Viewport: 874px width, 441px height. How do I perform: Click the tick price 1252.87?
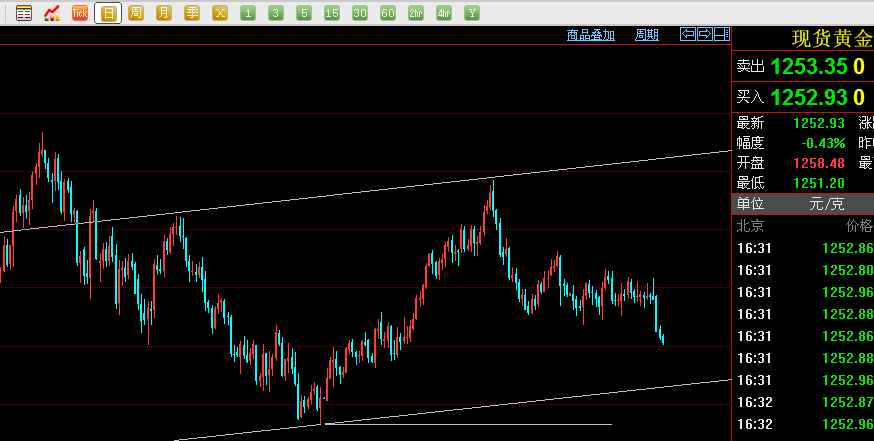point(847,402)
